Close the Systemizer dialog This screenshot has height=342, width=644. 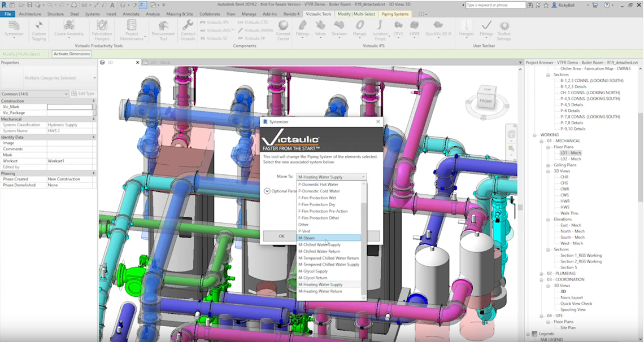(x=378, y=122)
